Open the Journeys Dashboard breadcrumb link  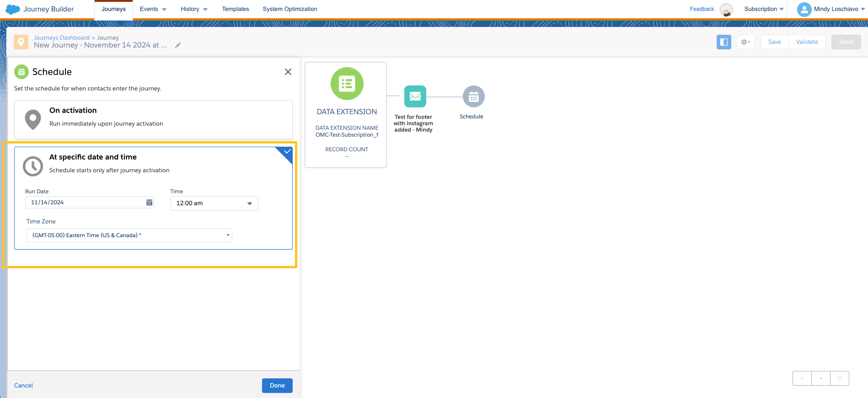(x=62, y=38)
